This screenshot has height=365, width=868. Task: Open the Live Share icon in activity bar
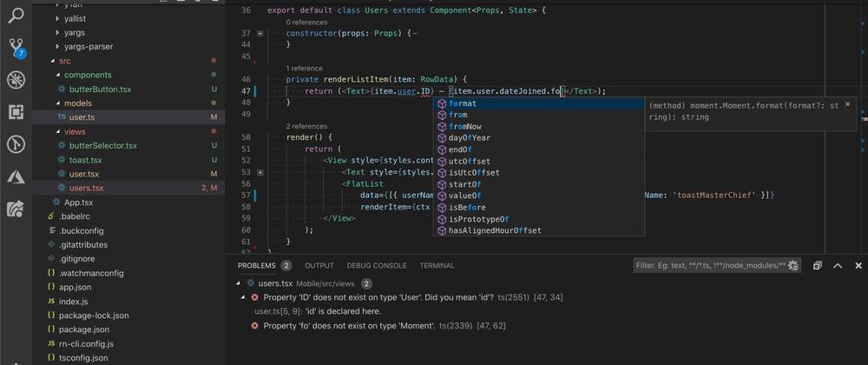tap(16, 209)
